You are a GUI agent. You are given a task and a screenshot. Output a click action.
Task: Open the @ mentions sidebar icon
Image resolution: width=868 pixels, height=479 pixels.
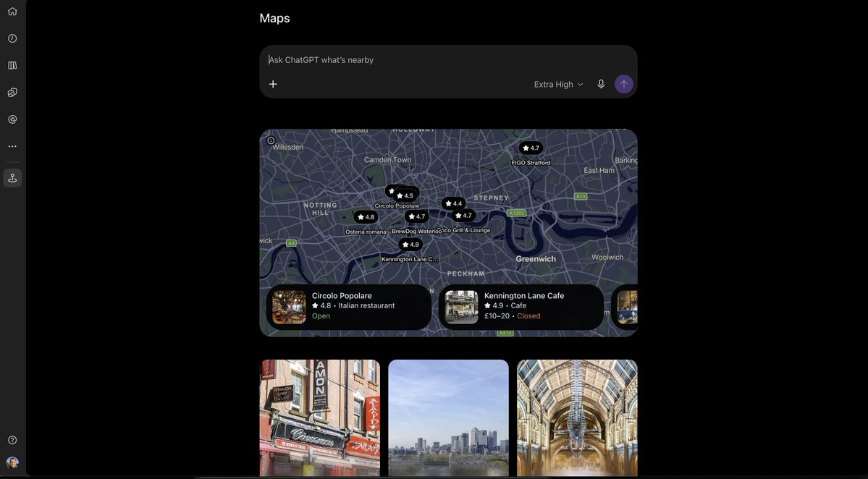point(12,119)
